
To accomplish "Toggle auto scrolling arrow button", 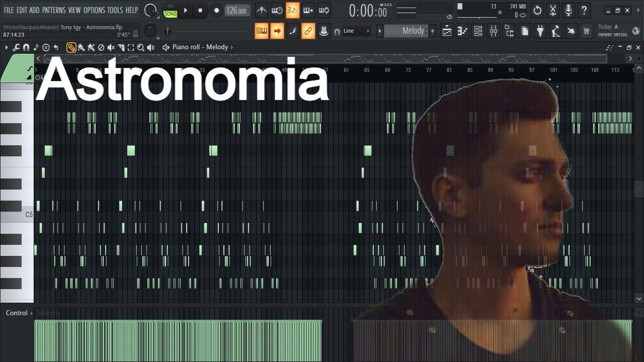I will [277, 31].
